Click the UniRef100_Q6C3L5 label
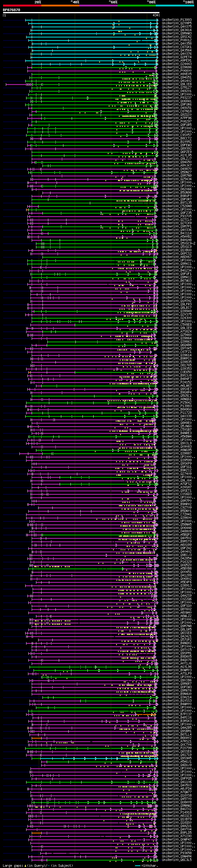Viewport: 197px width, 868px height. (177, 860)
